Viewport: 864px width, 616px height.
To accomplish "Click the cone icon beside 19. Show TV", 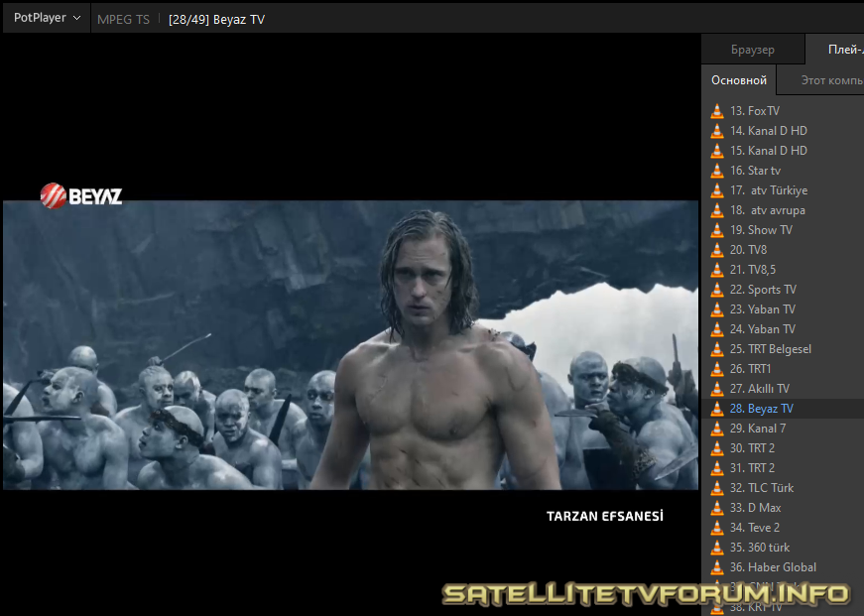I will [717, 230].
